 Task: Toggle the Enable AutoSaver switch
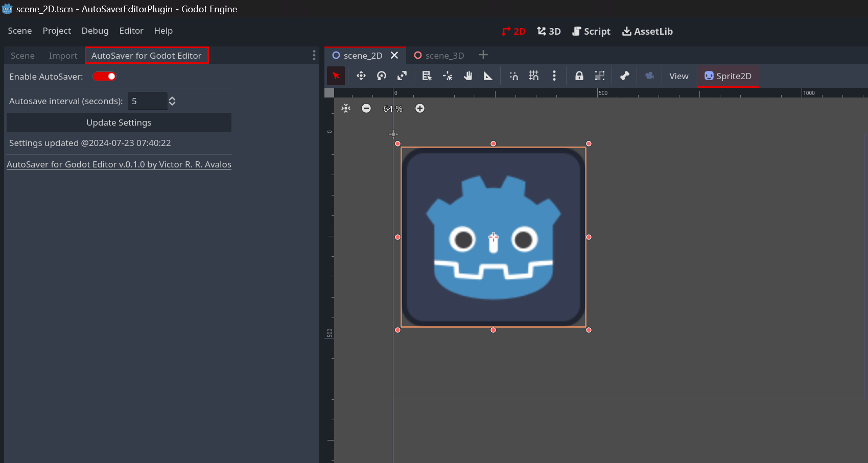pos(104,77)
